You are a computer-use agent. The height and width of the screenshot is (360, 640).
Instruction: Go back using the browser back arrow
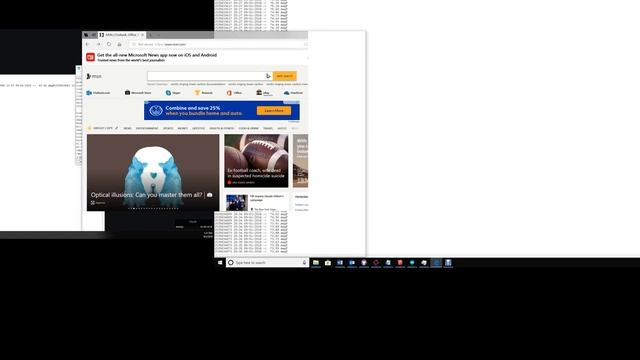88,44
